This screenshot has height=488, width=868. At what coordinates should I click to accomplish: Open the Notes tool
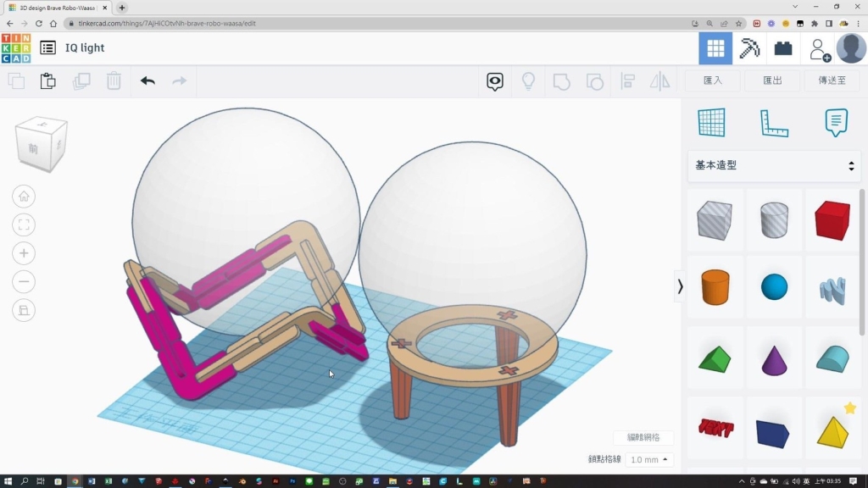836,123
